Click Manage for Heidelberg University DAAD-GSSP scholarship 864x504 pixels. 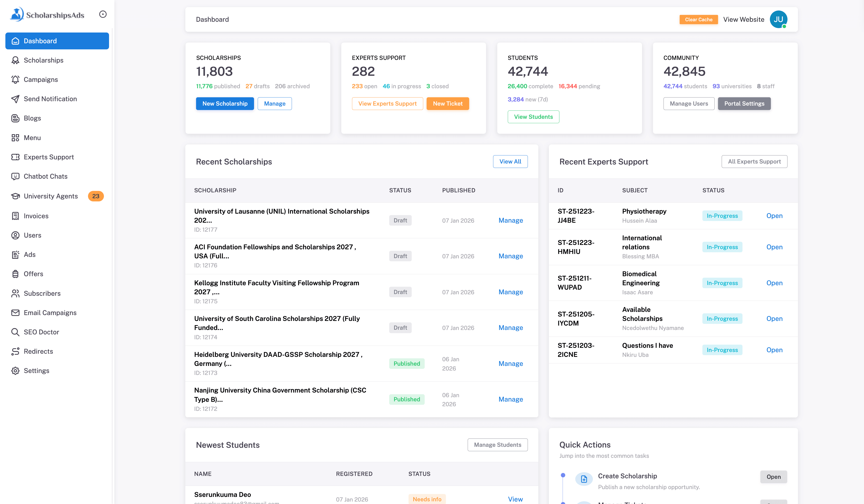click(x=510, y=363)
